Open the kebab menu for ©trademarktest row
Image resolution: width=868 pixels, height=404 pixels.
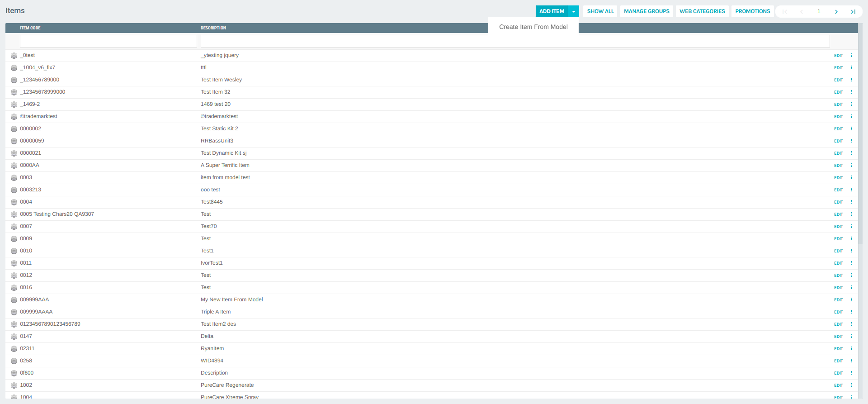[x=851, y=117]
